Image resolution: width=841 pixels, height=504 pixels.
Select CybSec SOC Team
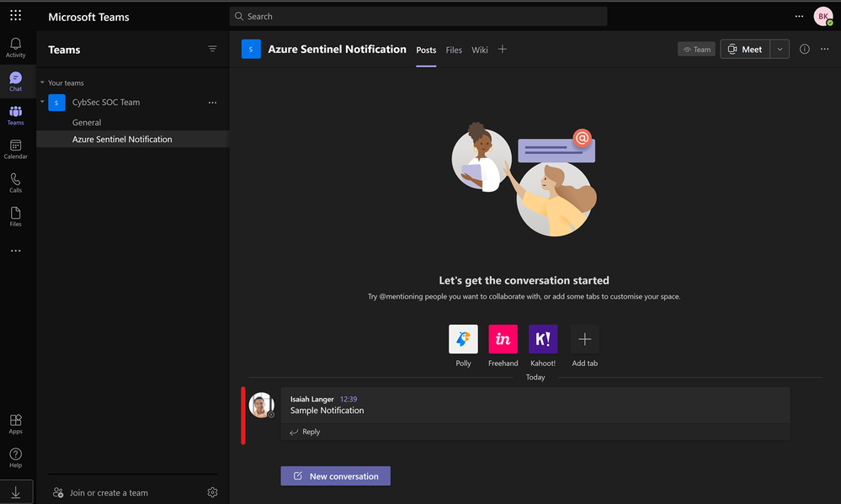point(106,102)
